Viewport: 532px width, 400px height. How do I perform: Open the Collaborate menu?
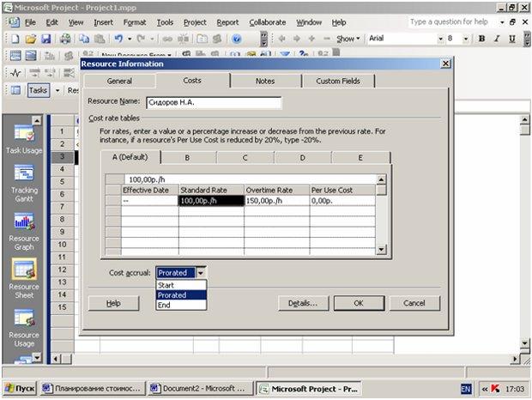pyautogui.click(x=268, y=22)
